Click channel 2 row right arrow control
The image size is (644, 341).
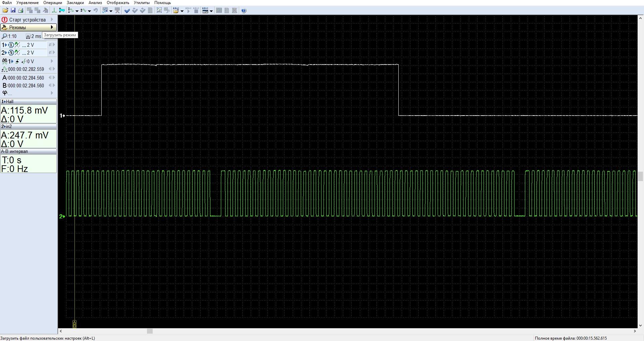point(54,52)
